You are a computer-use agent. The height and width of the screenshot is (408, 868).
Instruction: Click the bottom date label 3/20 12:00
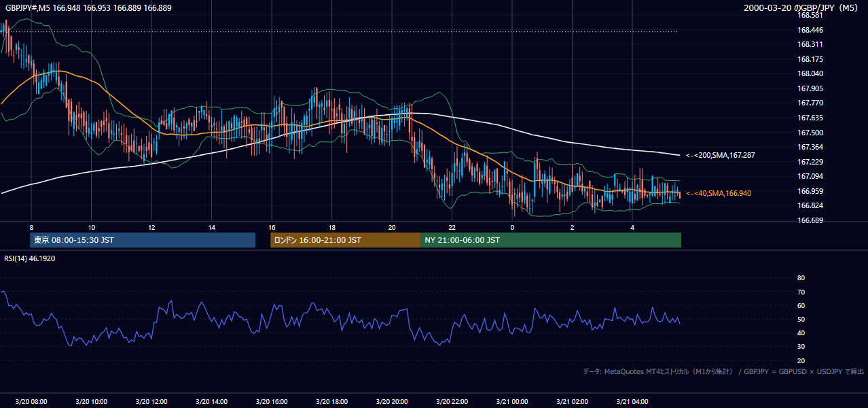[x=151, y=402]
